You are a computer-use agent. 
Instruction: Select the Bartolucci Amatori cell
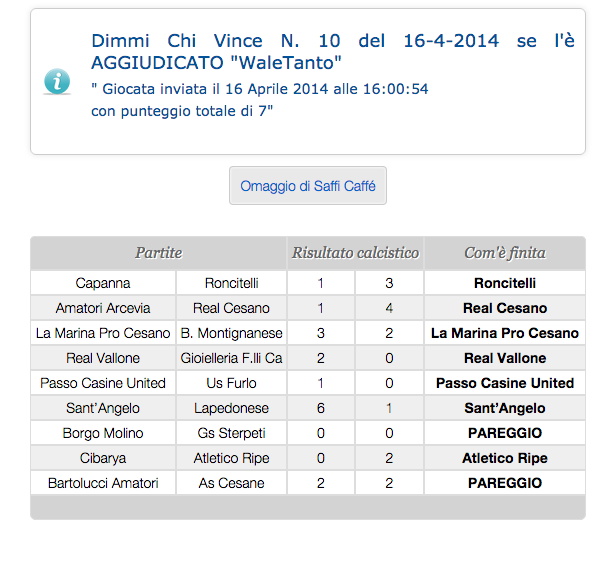pyautogui.click(x=103, y=483)
